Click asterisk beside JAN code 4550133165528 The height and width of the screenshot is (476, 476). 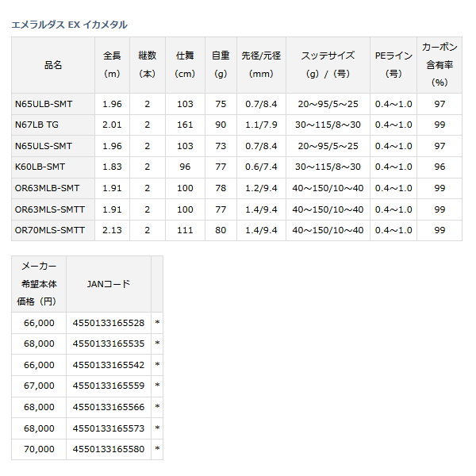click(157, 322)
